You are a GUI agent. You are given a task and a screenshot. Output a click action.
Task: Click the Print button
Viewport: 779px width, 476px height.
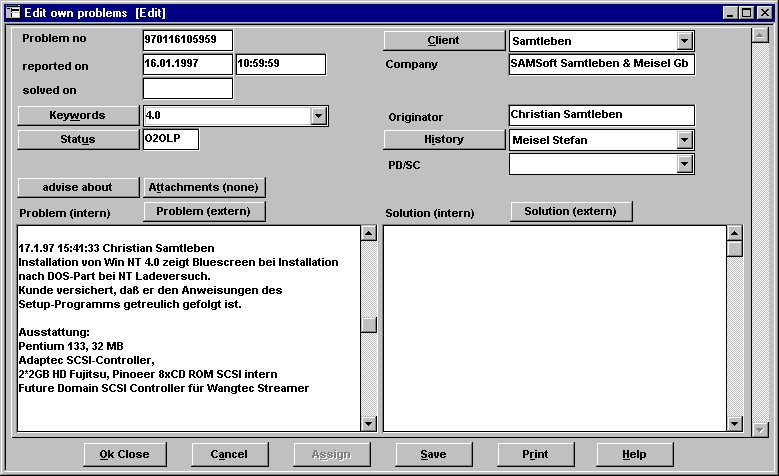pos(535,454)
